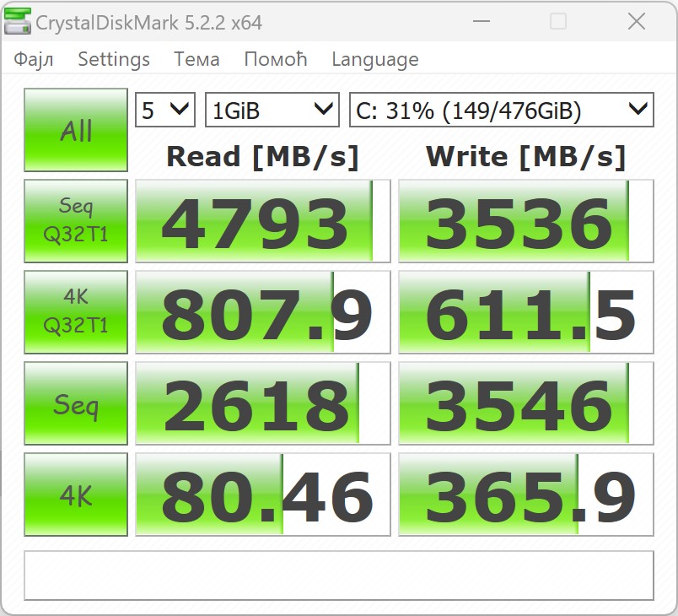678x616 pixels.
Task: Start the Seq Q32T1 benchmark
Action: point(76,221)
